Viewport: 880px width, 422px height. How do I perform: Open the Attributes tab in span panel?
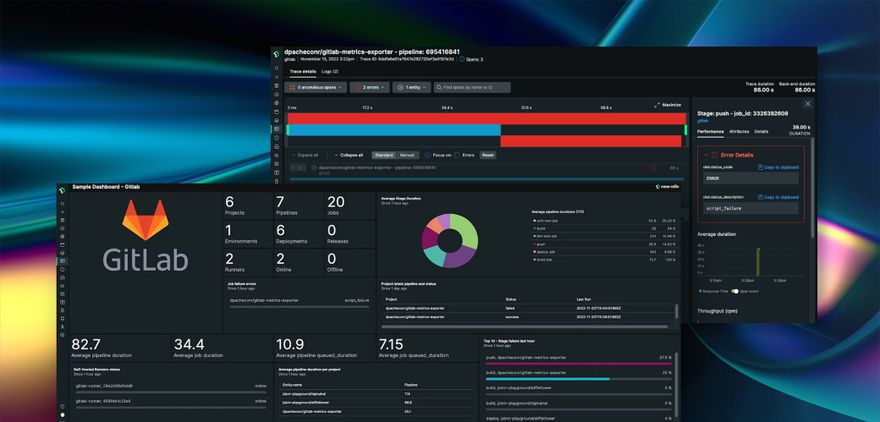click(x=739, y=131)
